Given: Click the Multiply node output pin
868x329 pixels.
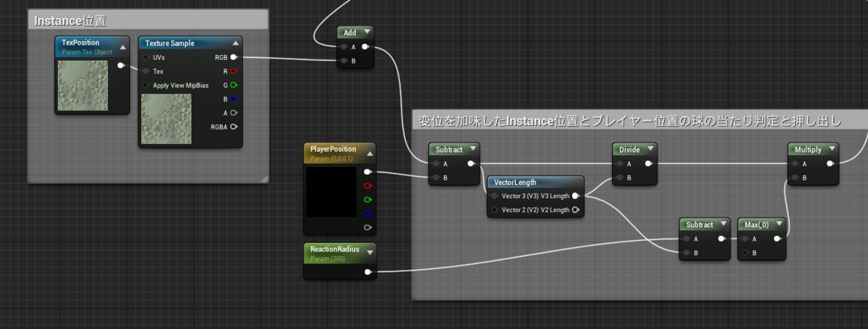Looking at the screenshot, I should pyautogui.click(x=830, y=163).
